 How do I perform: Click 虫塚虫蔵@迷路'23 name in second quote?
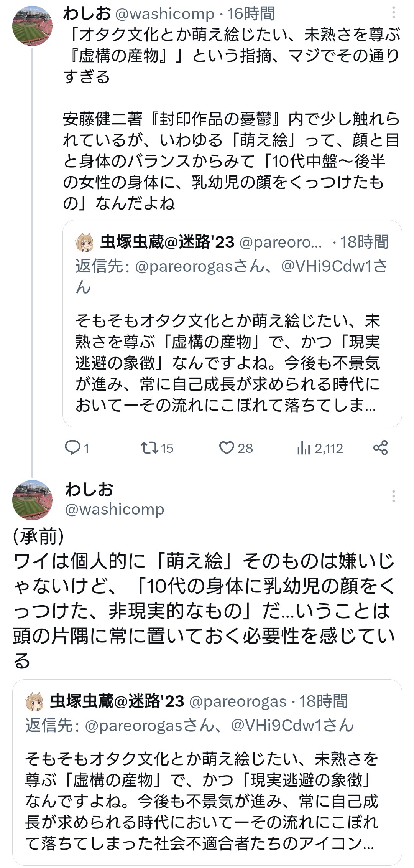[117, 701]
